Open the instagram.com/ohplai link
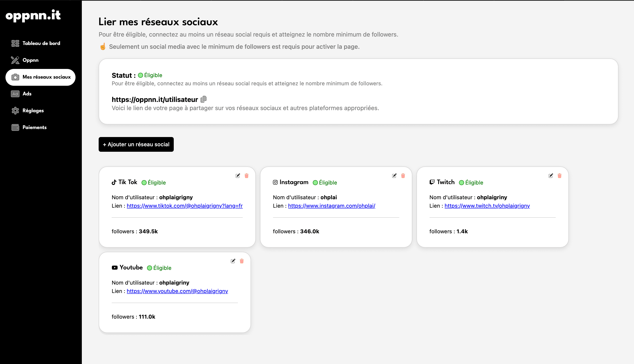634x364 pixels. [x=331, y=206]
